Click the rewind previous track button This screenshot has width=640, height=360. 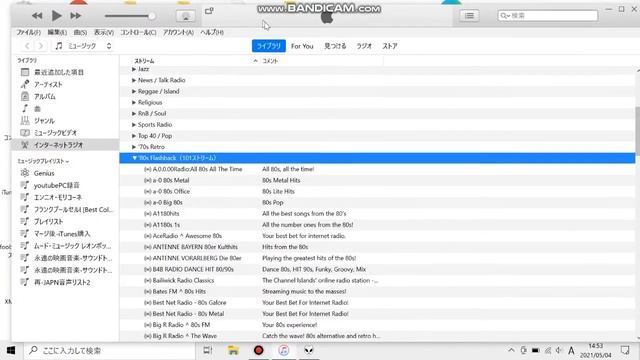coord(37,16)
